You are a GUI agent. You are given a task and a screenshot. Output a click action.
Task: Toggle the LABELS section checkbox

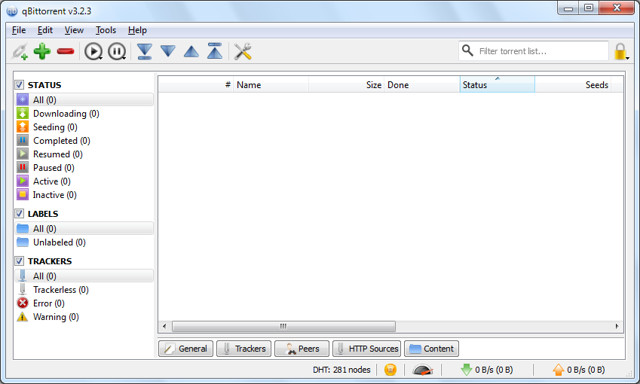coord(19,213)
